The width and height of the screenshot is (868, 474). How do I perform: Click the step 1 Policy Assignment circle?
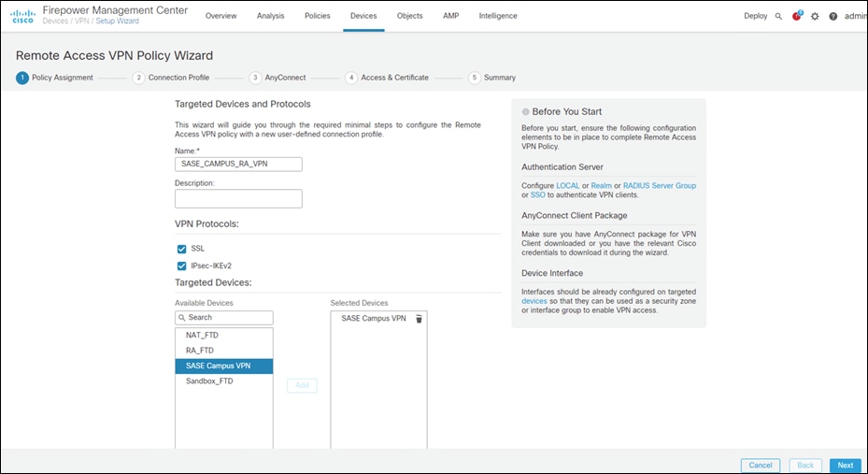click(x=22, y=79)
